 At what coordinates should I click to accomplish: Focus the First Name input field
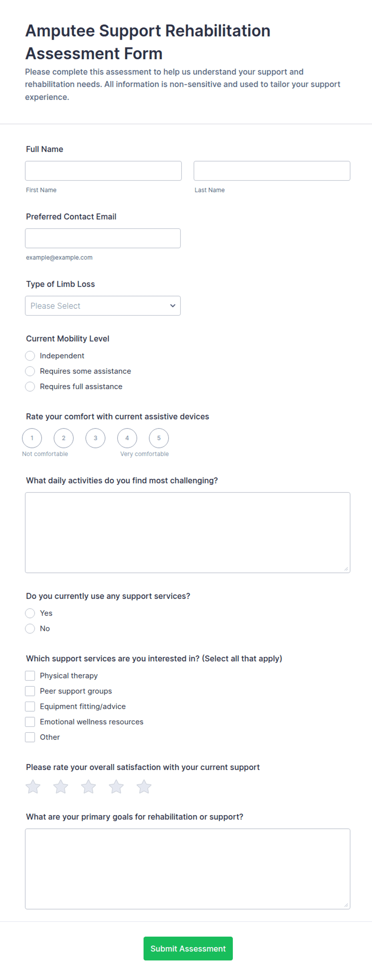[103, 171]
